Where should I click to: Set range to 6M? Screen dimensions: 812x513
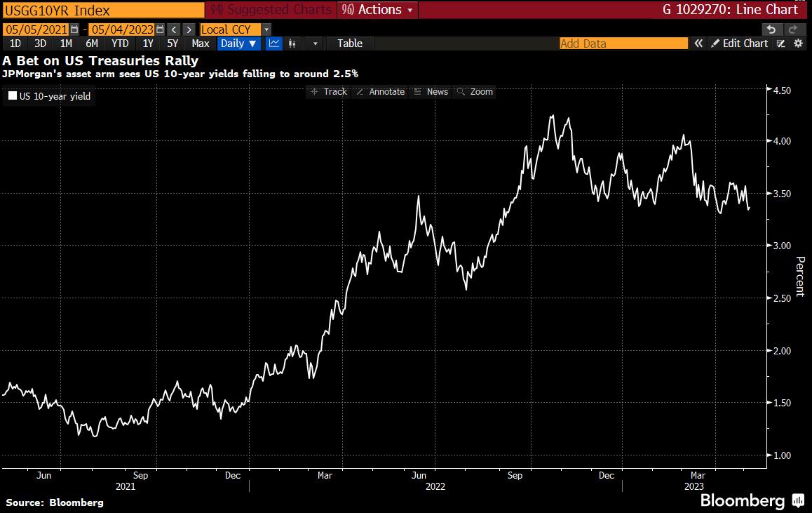coord(92,44)
